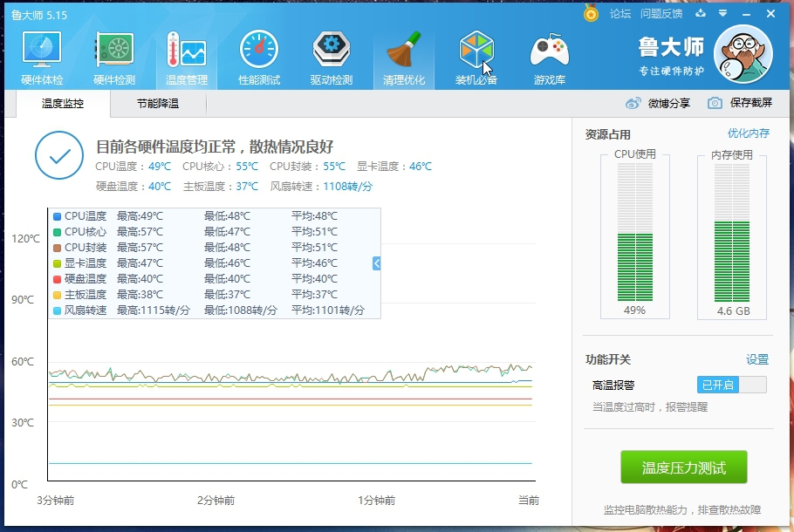This screenshot has width=794, height=532.
Task: Click the camera screenshot icon
Action: pos(715,103)
